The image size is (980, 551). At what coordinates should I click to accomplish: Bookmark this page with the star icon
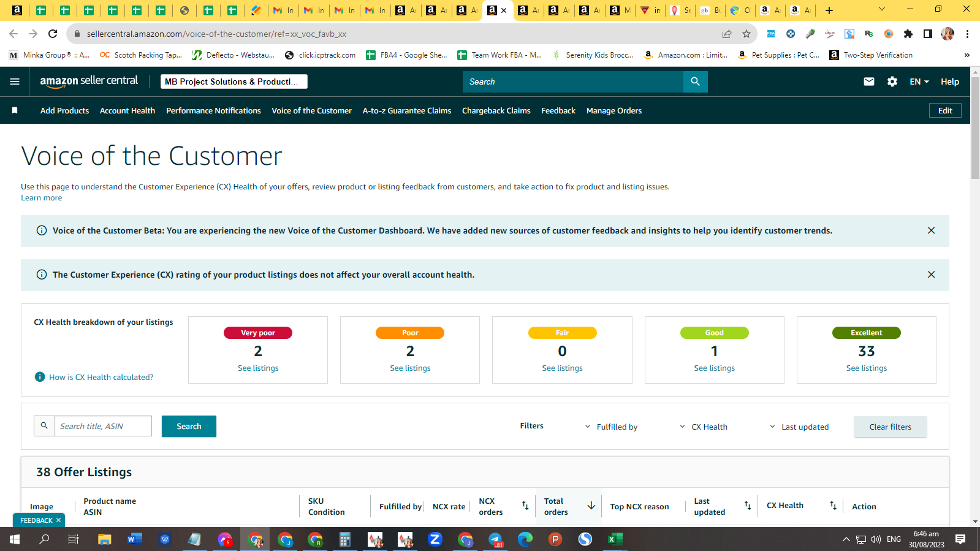(x=746, y=34)
